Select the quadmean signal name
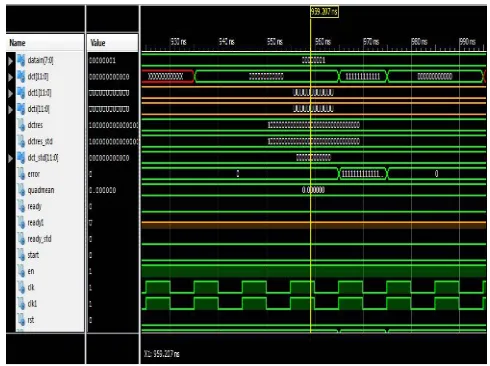Screen dimensions: 490x366 41,190
